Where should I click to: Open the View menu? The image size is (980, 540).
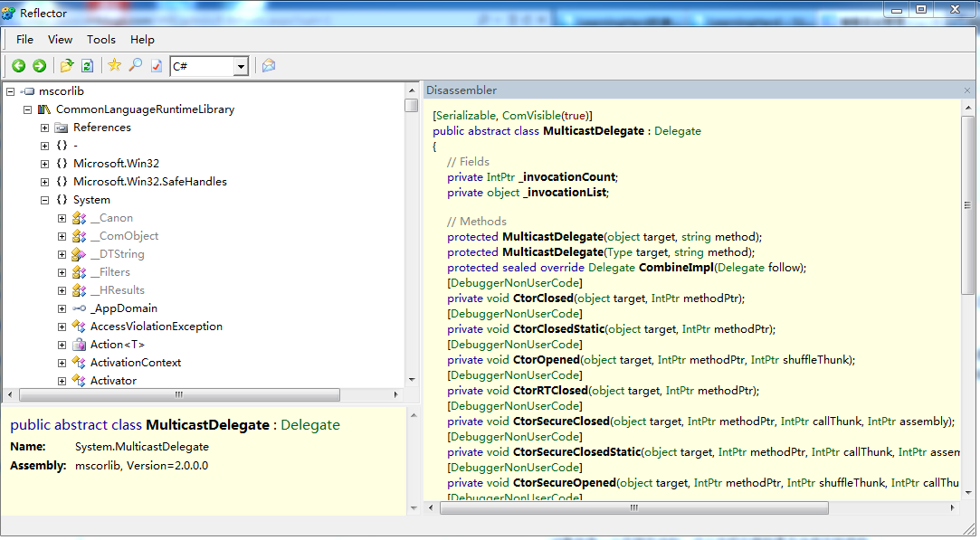pyautogui.click(x=61, y=40)
